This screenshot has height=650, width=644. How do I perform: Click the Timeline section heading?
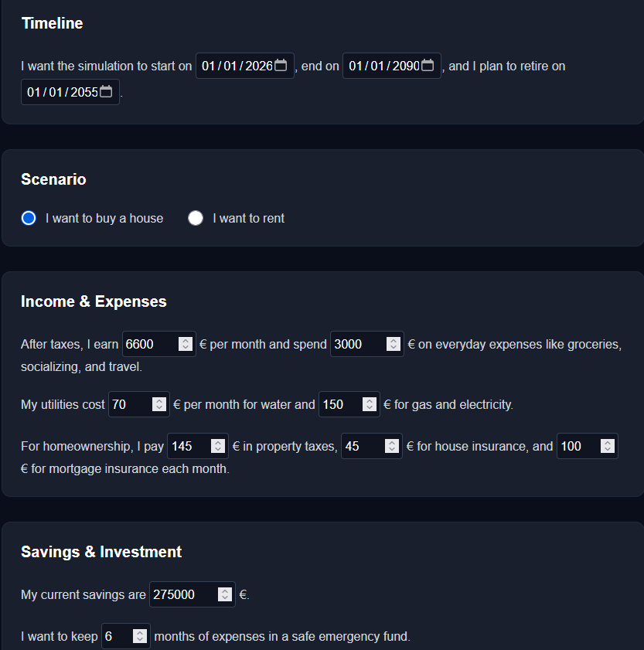coord(52,23)
